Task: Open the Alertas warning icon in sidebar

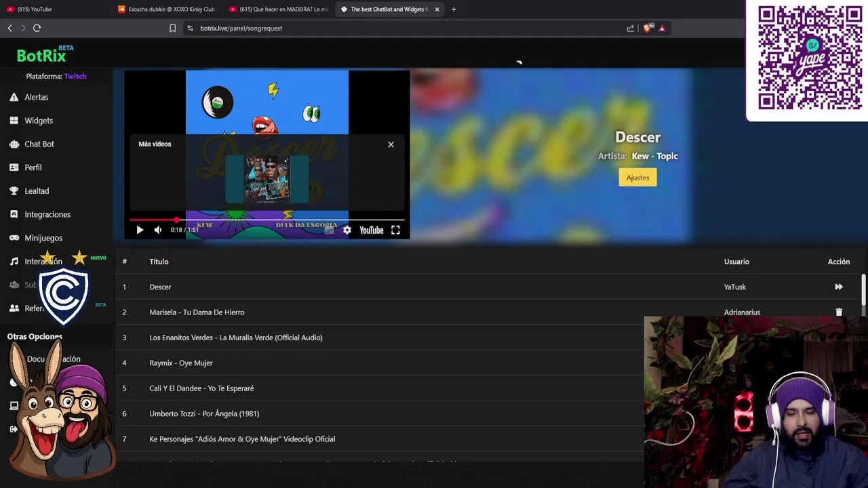Action: (14, 98)
